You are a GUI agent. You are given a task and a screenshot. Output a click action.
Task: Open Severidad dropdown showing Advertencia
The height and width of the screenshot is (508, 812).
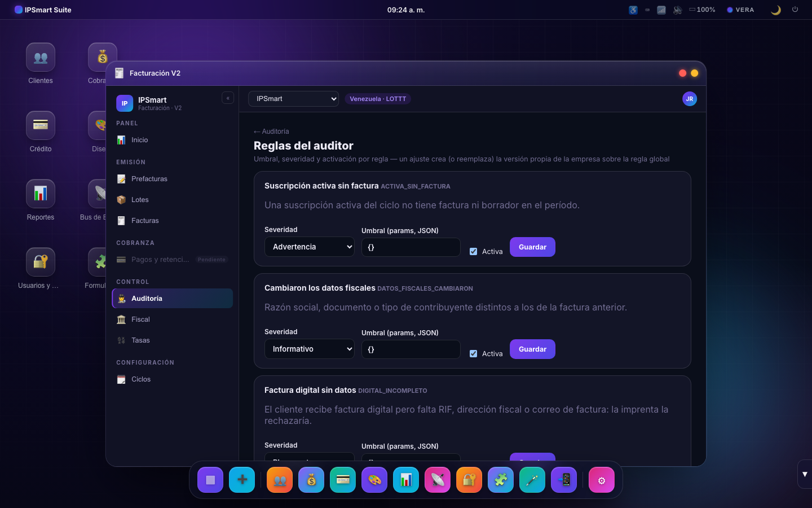coord(310,247)
